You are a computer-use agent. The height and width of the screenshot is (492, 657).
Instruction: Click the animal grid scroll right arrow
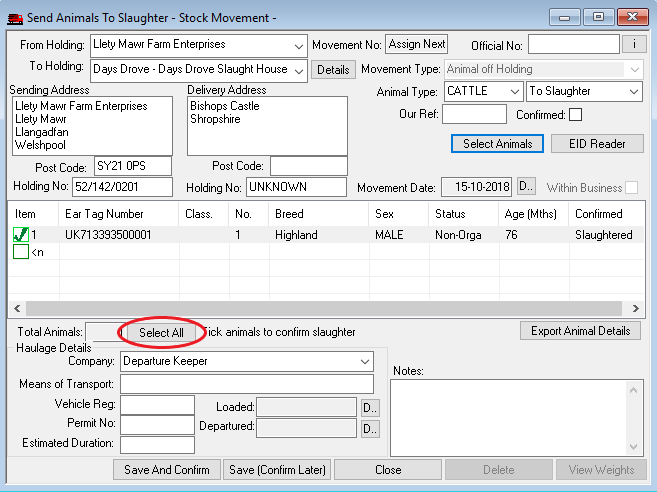pyautogui.click(x=636, y=308)
